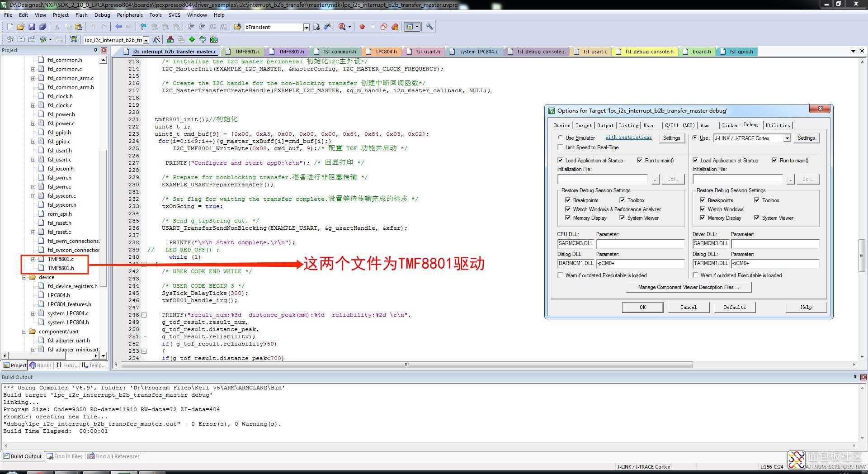Viewport: 868px width, 474px height.
Task: Click the window layout toolbar button
Action: coord(412,27)
